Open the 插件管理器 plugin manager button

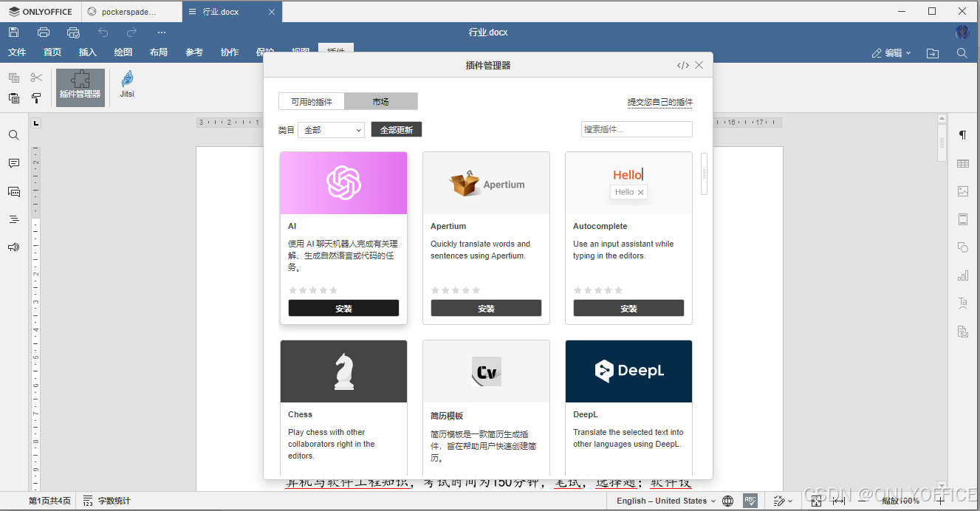pos(80,88)
